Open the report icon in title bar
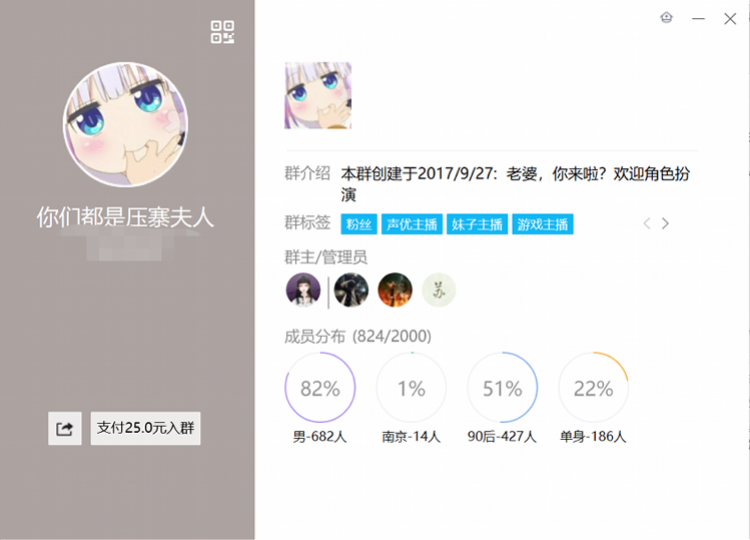The height and width of the screenshot is (540, 750). click(x=666, y=18)
